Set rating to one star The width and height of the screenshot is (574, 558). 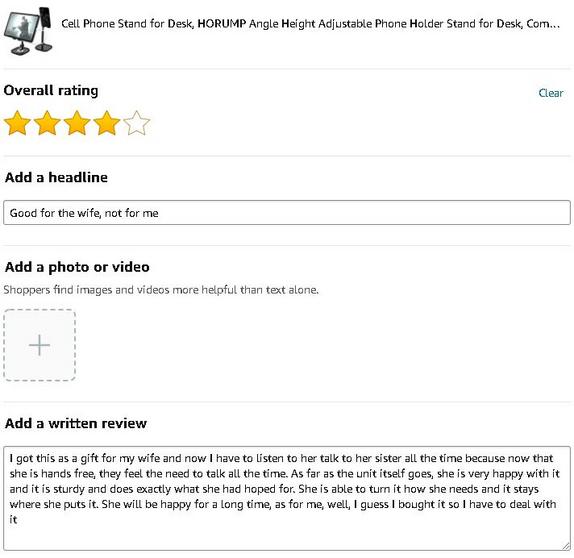pyautogui.click(x=17, y=123)
